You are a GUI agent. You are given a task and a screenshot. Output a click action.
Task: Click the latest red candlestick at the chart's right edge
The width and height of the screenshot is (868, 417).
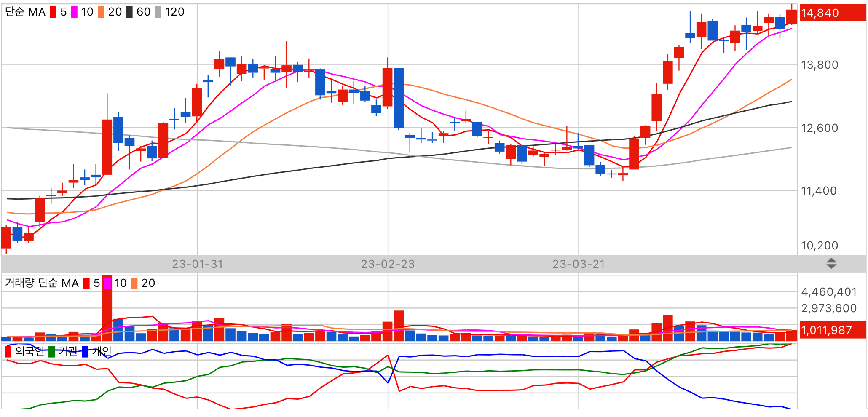pos(791,16)
